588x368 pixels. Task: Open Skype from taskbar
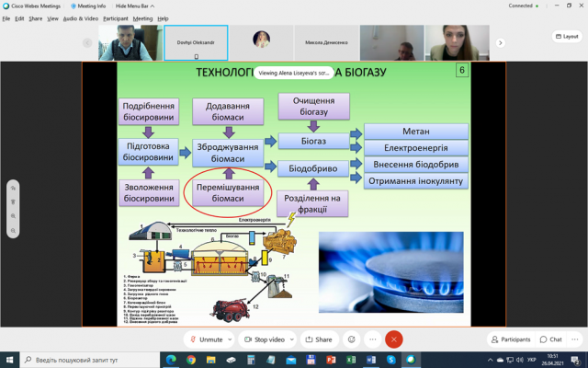(x=391, y=360)
